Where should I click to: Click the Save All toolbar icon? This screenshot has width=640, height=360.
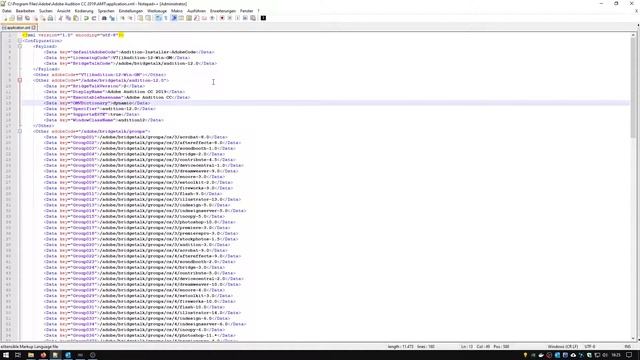pyautogui.click(x=27, y=18)
